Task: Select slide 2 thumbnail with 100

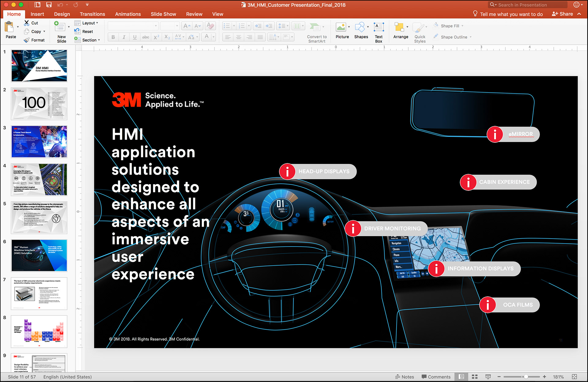Action: click(x=39, y=104)
